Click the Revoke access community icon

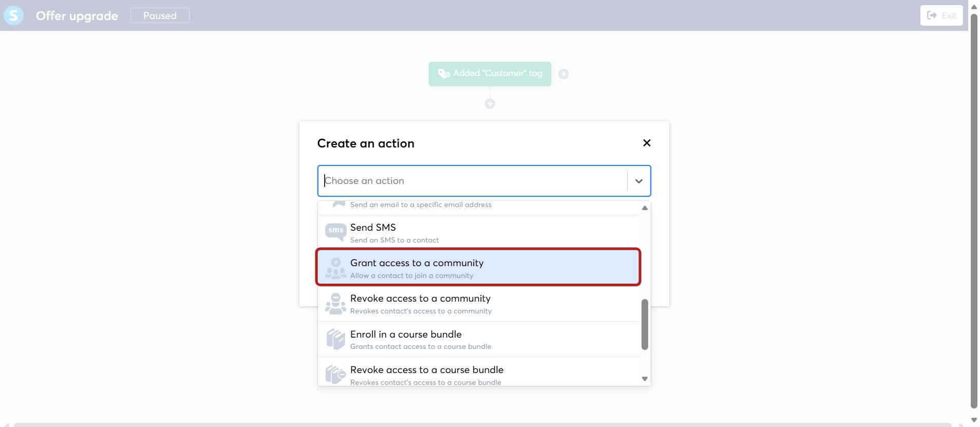(335, 304)
